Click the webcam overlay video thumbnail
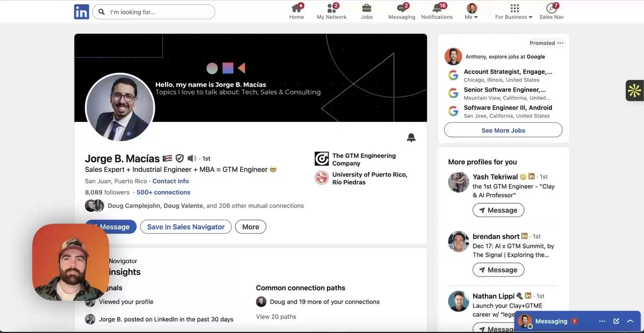 (x=70, y=262)
